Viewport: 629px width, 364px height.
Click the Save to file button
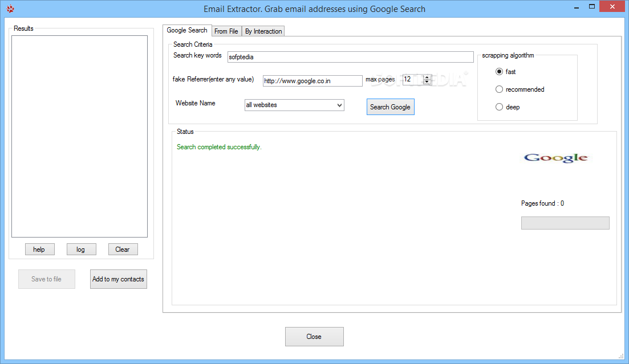(x=47, y=279)
